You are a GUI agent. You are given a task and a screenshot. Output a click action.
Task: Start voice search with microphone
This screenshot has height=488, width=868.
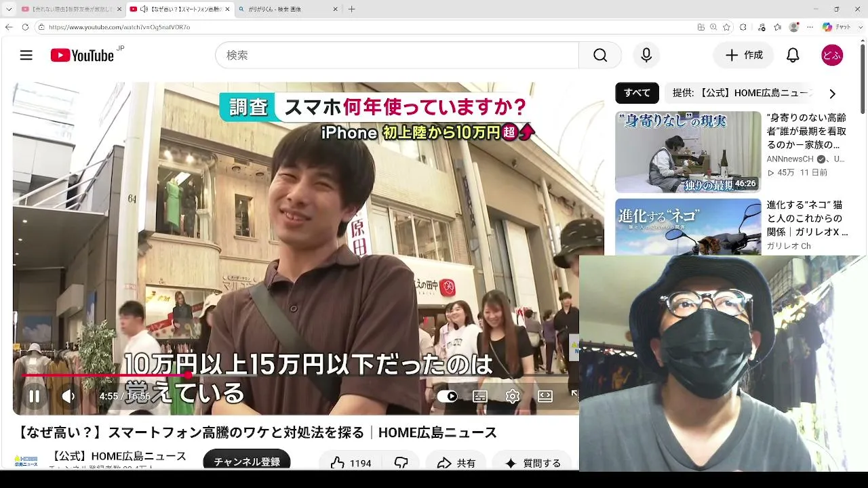click(646, 56)
